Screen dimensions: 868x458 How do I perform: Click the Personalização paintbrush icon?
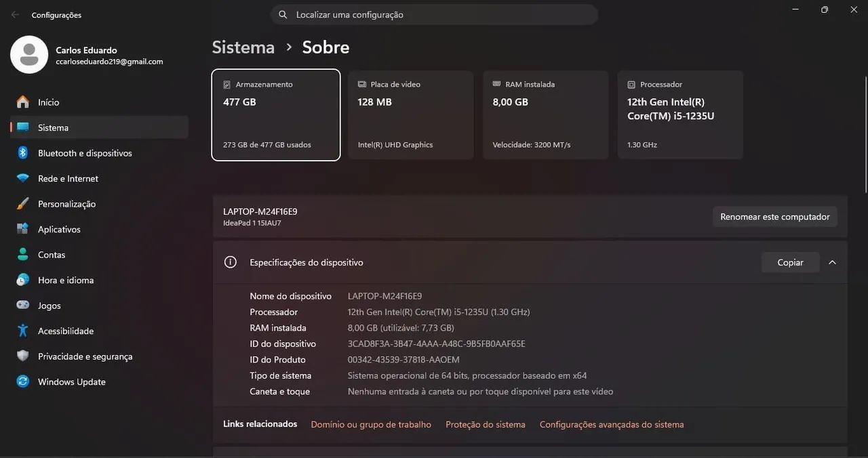coord(23,204)
